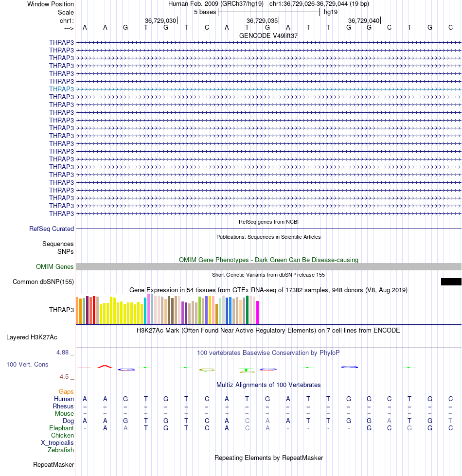Open the 'GENCODE V49lift37' track title
The width and height of the screenshot is (462, 476).
(x=268, y=36)
